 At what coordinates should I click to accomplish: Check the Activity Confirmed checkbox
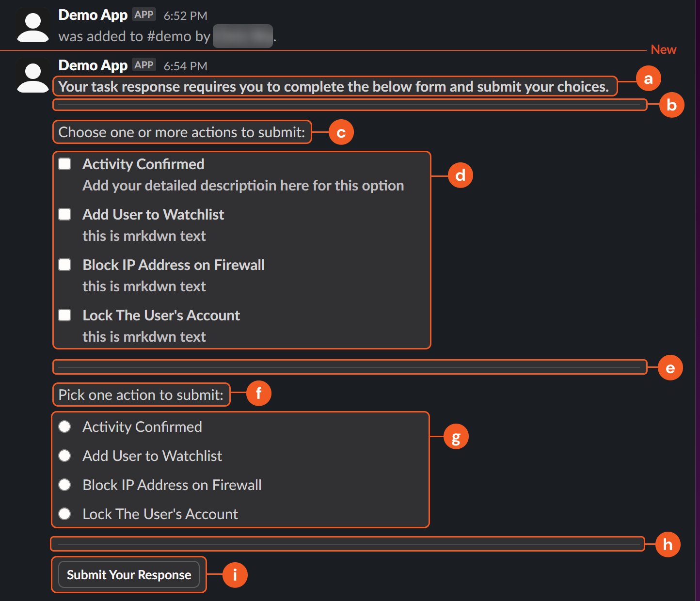64,164
